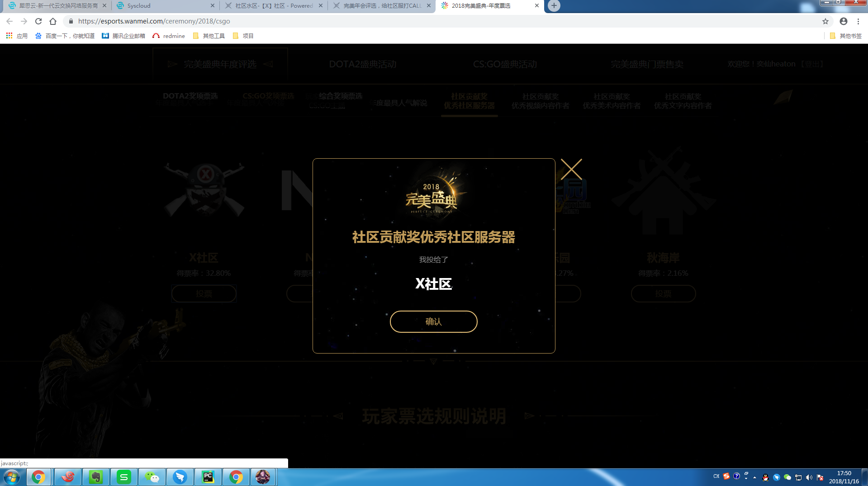Open the 其他书签 bookmarks folder
Viewport: 868px width, 486px height.
tap(845, 36)
